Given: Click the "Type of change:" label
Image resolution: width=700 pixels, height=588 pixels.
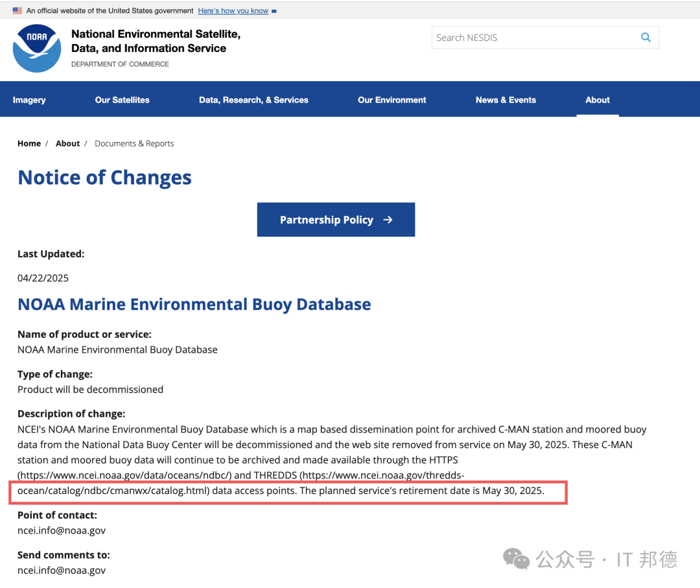Looking at the screenshot, I should tap(55, 374).
